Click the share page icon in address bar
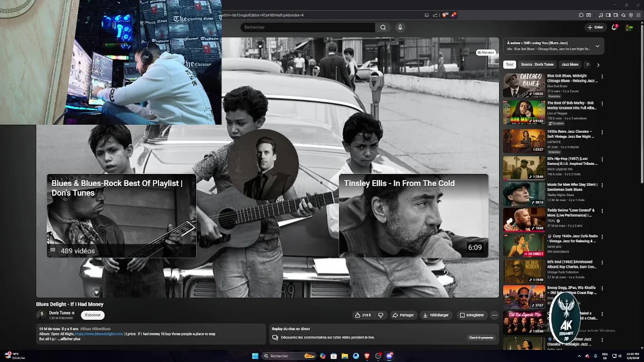This screenshot has height=362, width=644. (435, 15)
